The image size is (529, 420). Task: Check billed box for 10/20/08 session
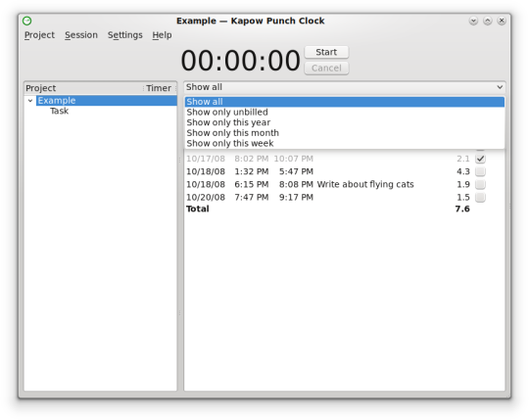(480, 197)
